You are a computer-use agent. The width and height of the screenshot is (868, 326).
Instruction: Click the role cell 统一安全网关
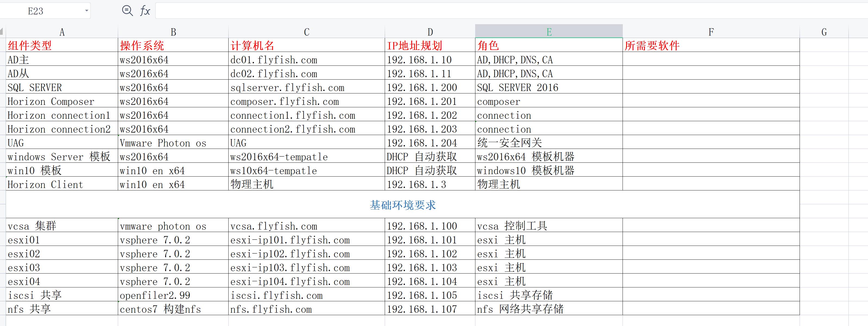[x=549, y=142]
